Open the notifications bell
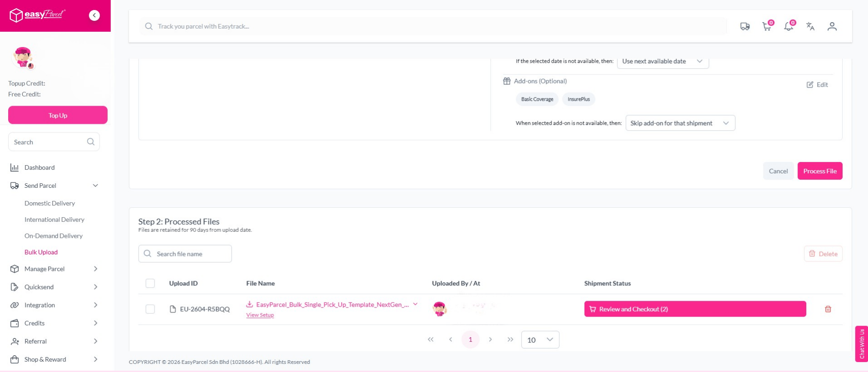 789,26
